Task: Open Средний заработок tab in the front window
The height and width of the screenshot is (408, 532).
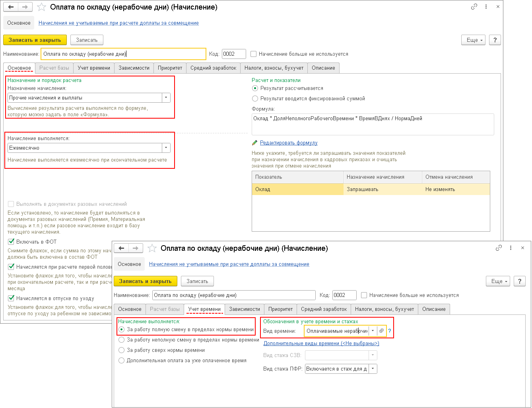Action: [x=324, y=309]
